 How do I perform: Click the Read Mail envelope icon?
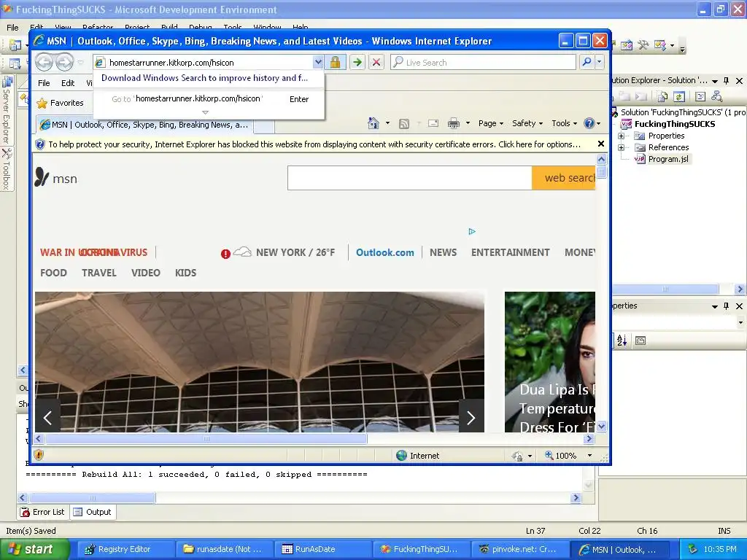click(433, 124)
